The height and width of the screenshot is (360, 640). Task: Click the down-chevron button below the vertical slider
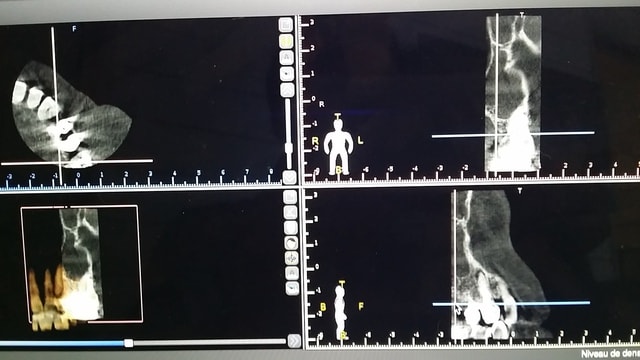[289, 177]
